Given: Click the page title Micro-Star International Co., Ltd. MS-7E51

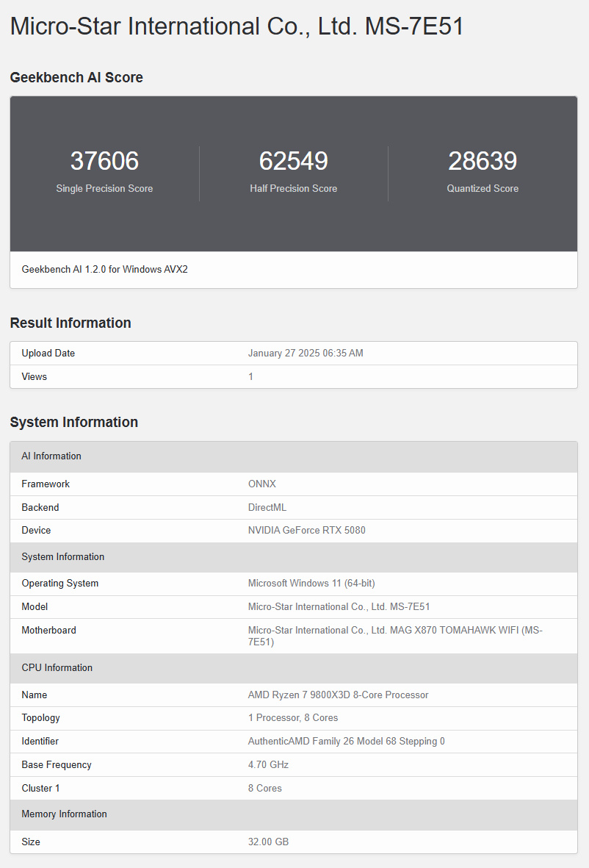Looking at the screenshot, I should tap(236, 26).
